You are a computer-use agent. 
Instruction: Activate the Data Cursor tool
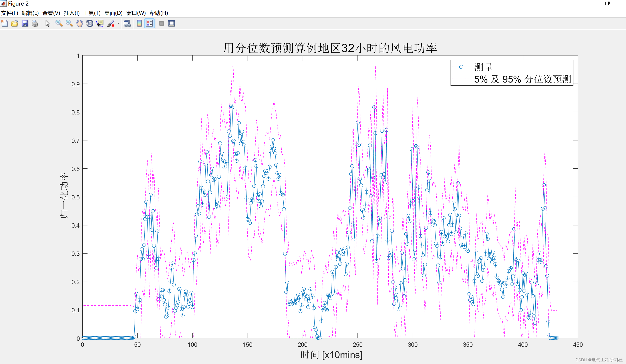(x=100, y=24)
